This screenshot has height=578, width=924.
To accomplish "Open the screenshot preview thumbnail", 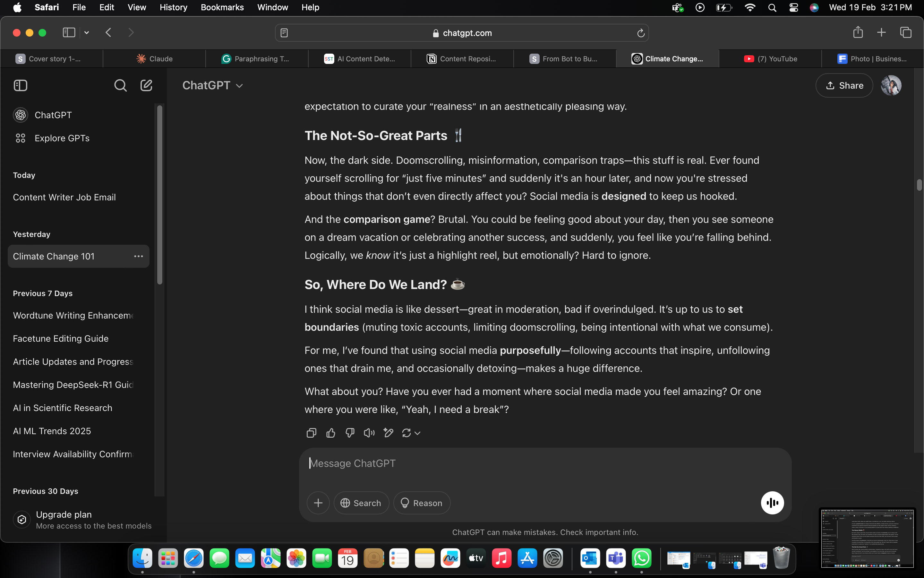I will [868, 538].
